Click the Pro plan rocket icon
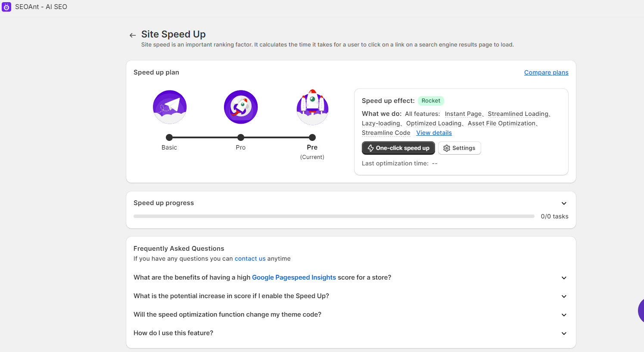The image size is (644, 352). coord(241,107)
